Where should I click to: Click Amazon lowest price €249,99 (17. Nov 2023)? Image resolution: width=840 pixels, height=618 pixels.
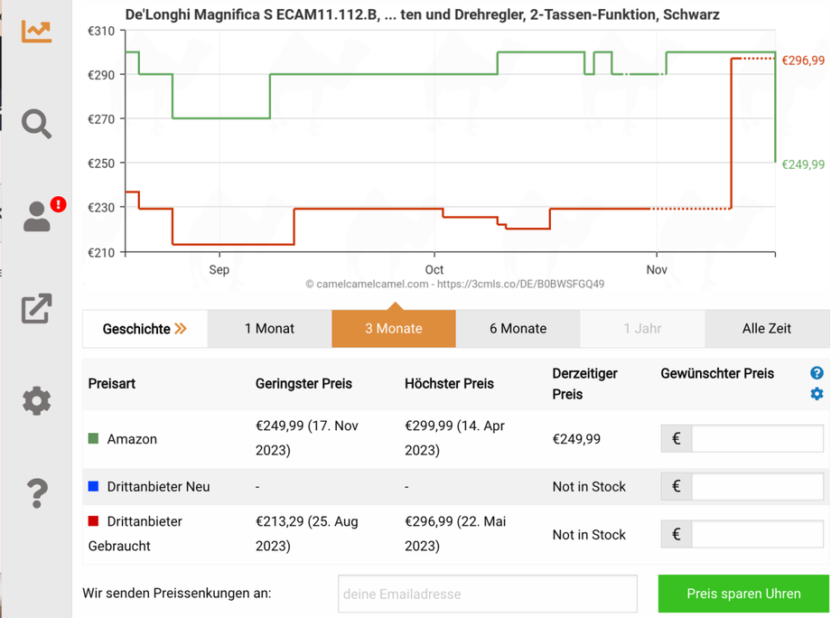tap(307, 438)
